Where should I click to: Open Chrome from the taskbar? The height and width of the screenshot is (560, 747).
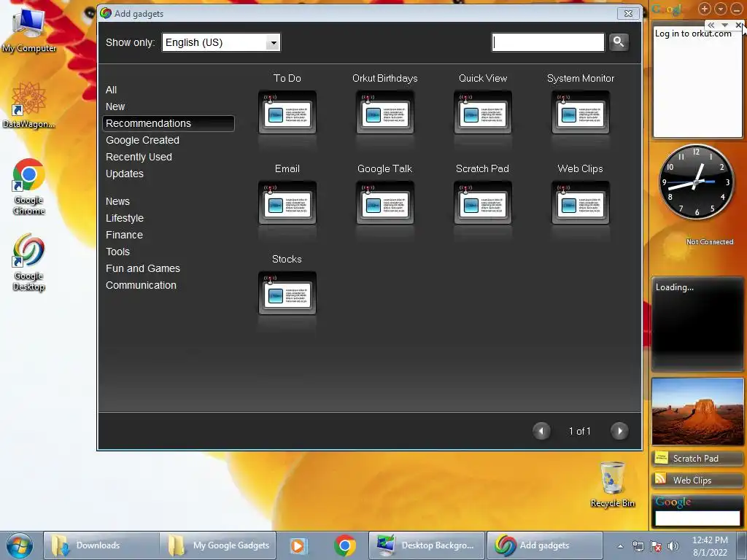[345, 545]
